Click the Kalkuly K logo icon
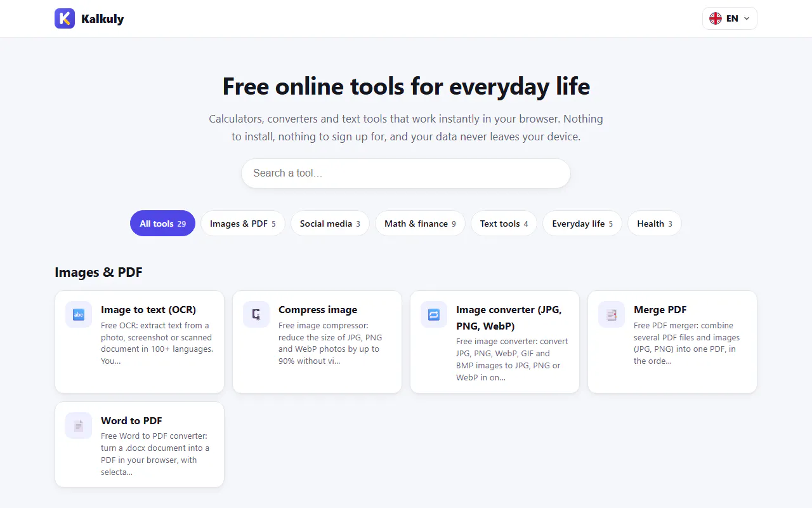The image size is (812, 508). 65,18
